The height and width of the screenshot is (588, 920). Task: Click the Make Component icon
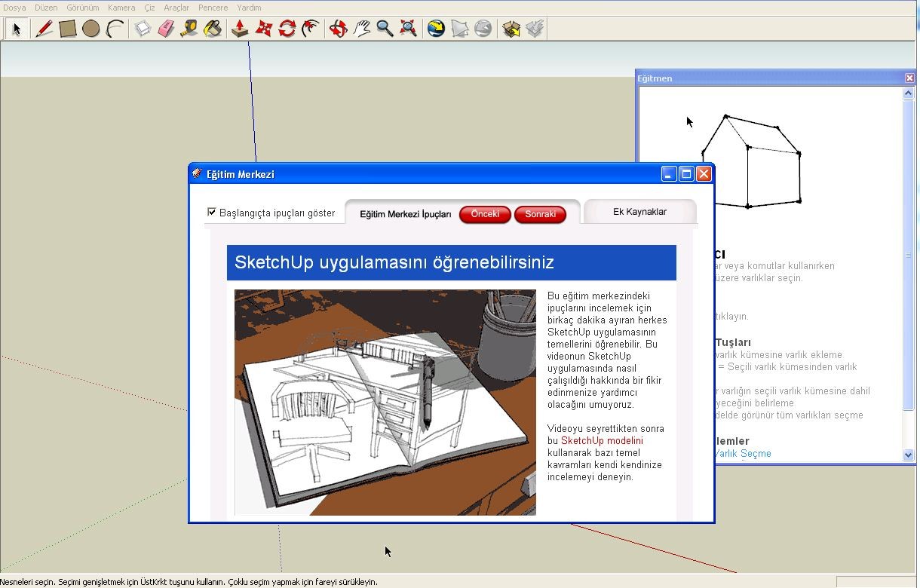[143, 29]
